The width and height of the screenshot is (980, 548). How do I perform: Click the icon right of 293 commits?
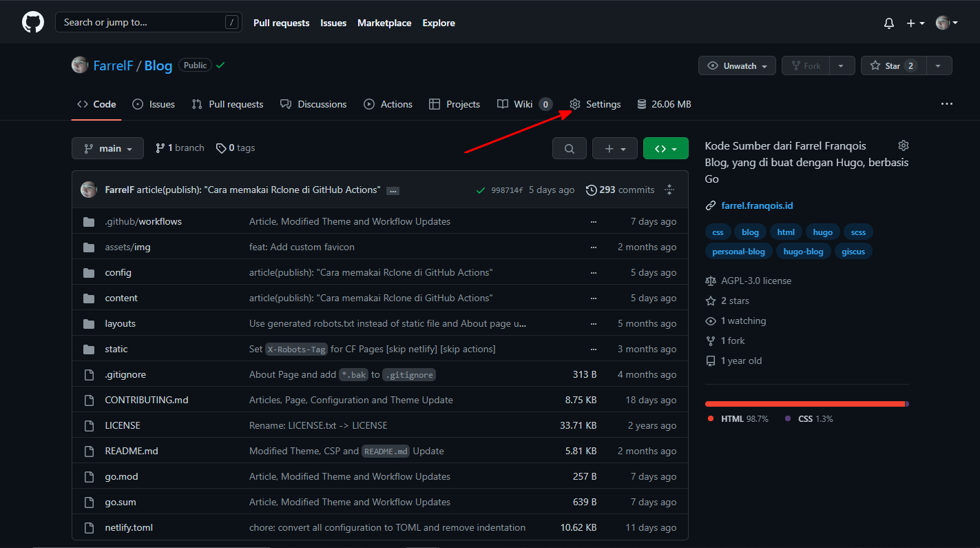tap(669, 190)
